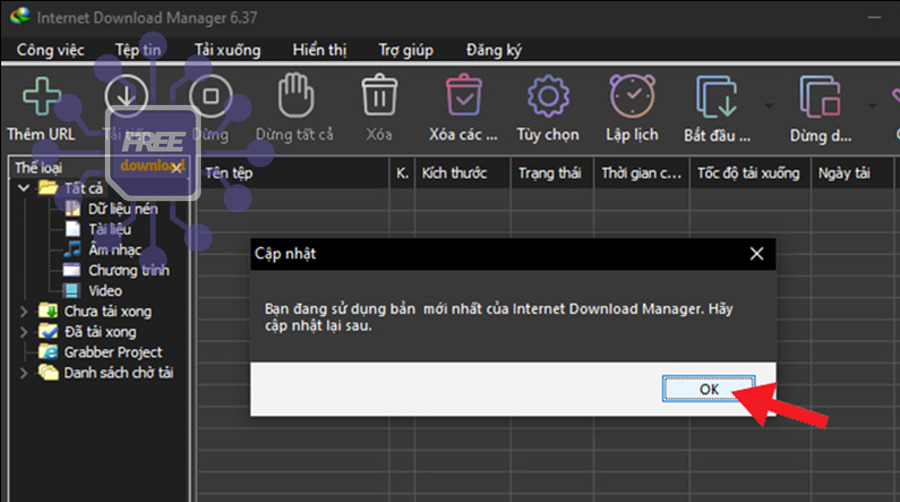Open the Hiển thị menu

point(320,50)
